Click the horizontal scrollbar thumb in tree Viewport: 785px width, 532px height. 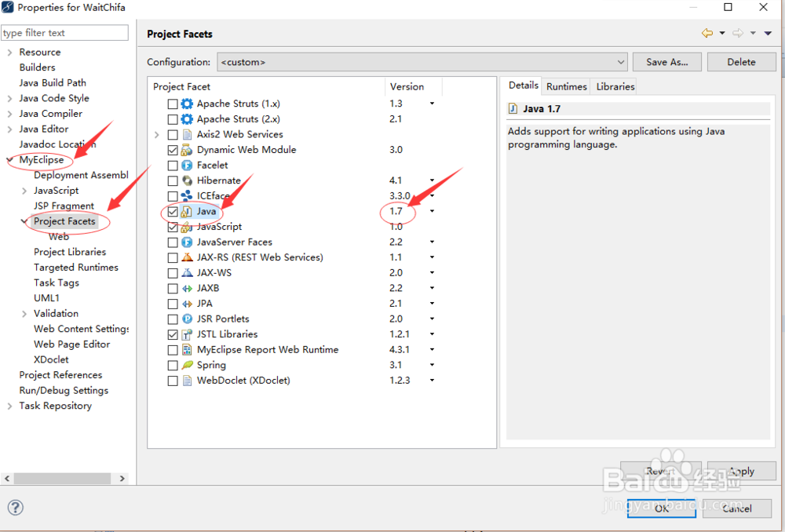click(62, 479)
